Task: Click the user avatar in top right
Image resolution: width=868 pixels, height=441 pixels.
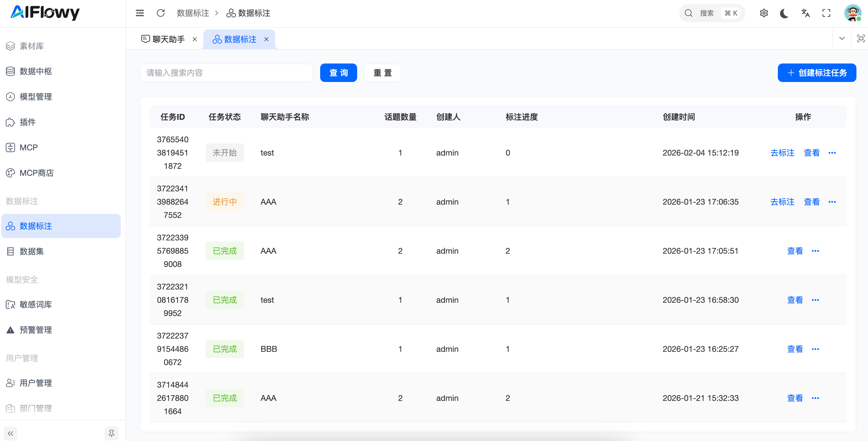Action: pos(852,13)
